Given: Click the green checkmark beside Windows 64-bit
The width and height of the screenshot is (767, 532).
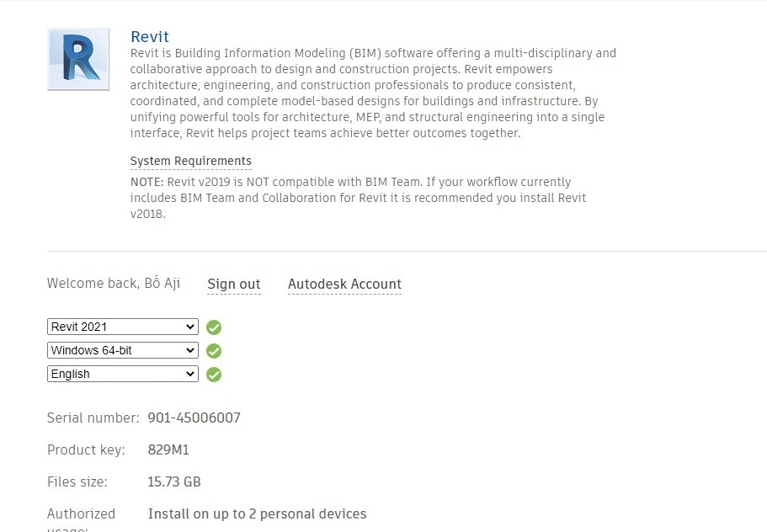Looking at the screenshot, I should click(214, 351).
